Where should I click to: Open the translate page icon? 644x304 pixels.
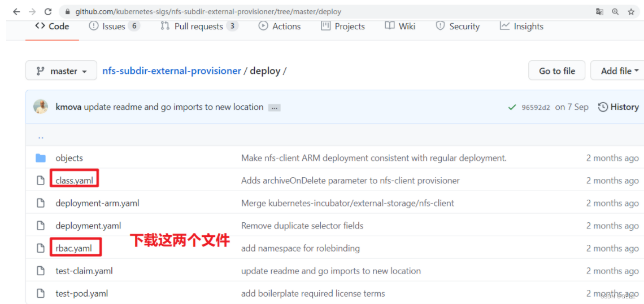click(x=599, y=12)
